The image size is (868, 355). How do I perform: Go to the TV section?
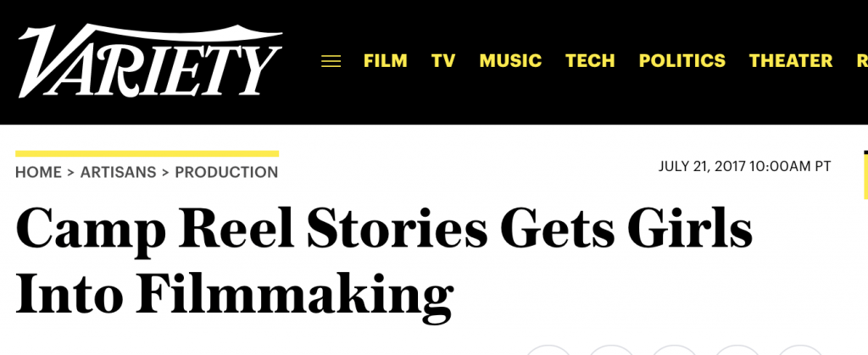(443, 61)
